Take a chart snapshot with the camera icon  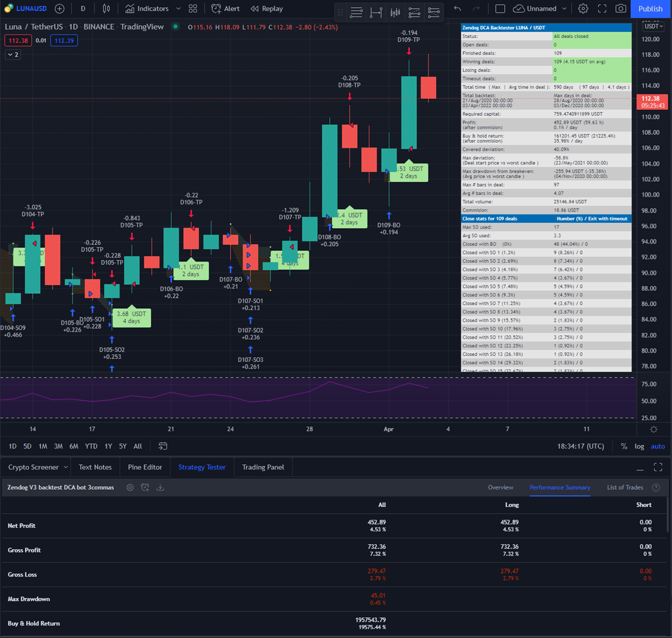[621, 8]
